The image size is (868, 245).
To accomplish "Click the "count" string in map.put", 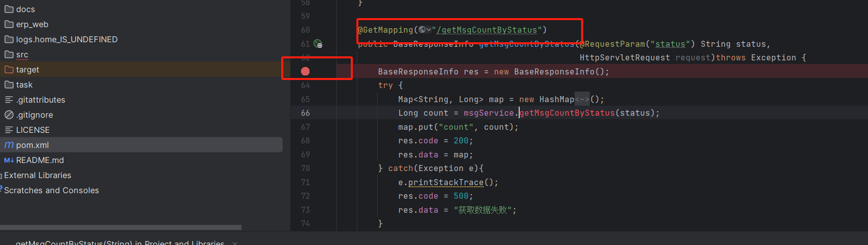I will click(456, 127).
